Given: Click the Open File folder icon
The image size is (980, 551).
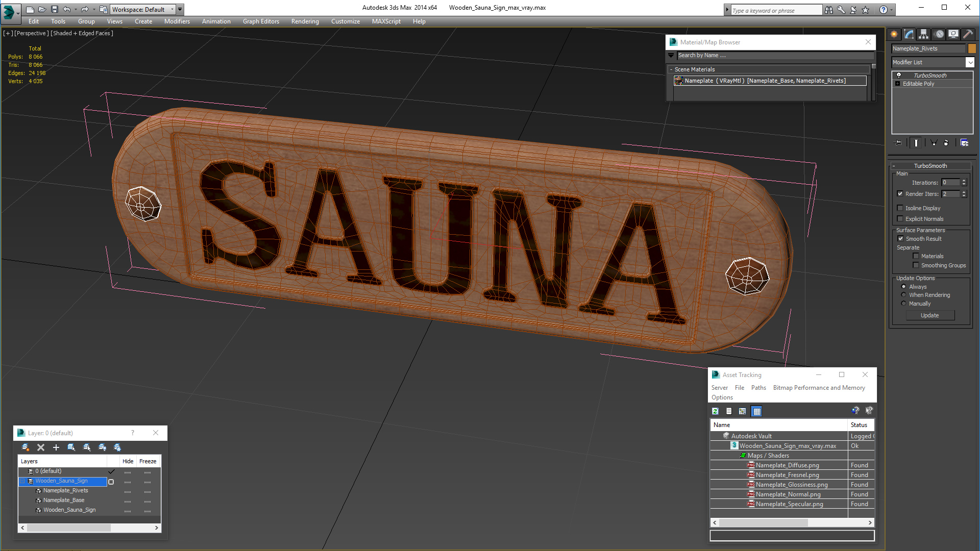Looking at the screenshot, I should click(42, 9).
